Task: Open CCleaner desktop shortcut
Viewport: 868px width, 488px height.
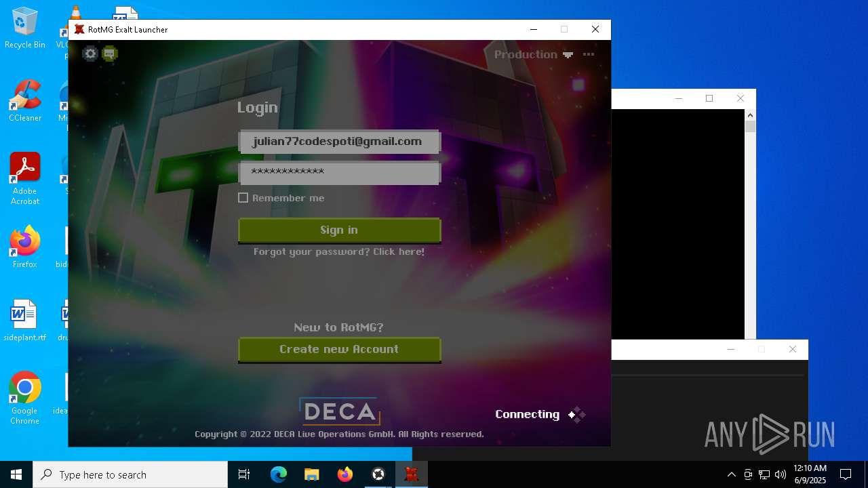Action: click(25, 101)
